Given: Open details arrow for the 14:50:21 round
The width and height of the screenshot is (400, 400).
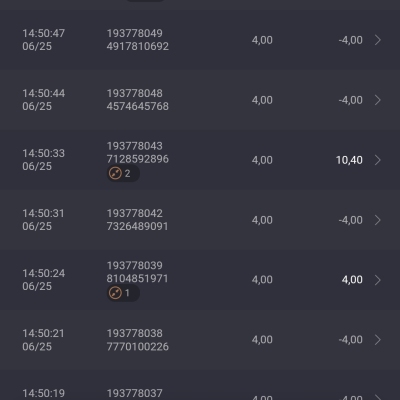Looking at the screenshot, I should click(x=378, y=340).
